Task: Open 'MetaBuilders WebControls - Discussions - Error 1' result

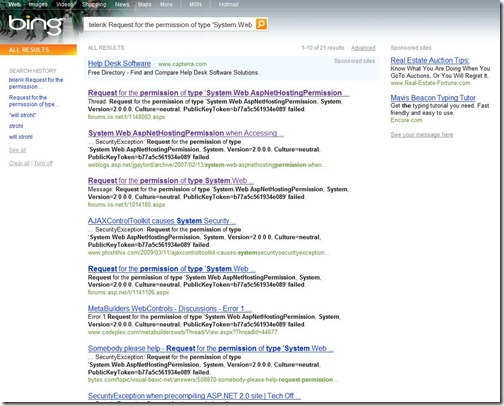Action: [x=169, y=308]
